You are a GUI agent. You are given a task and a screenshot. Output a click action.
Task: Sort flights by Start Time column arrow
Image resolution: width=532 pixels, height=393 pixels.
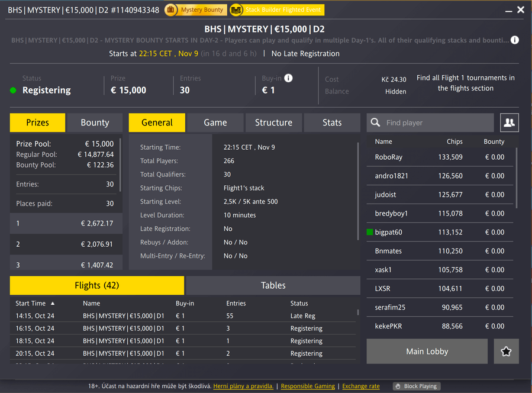[53, 303]
